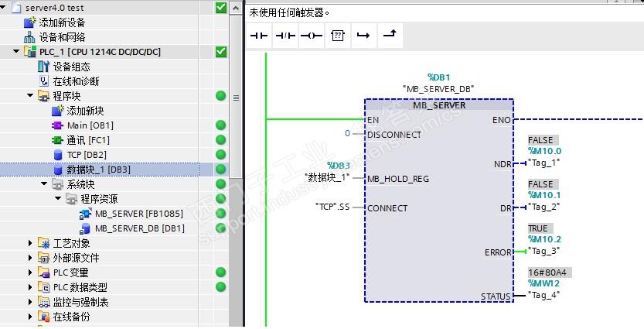Click green status dot of TCP [DB2]

pyautogui.click(x=221, y=155)
